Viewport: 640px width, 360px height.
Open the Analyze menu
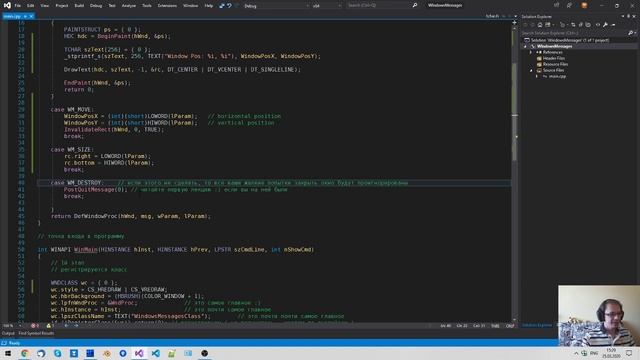(129, 6)
